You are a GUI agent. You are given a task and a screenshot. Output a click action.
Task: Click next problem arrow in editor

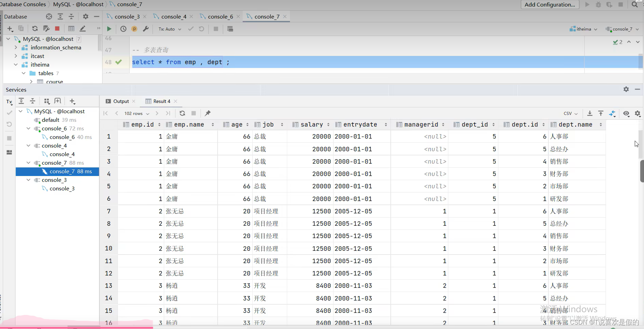point(638,42)
